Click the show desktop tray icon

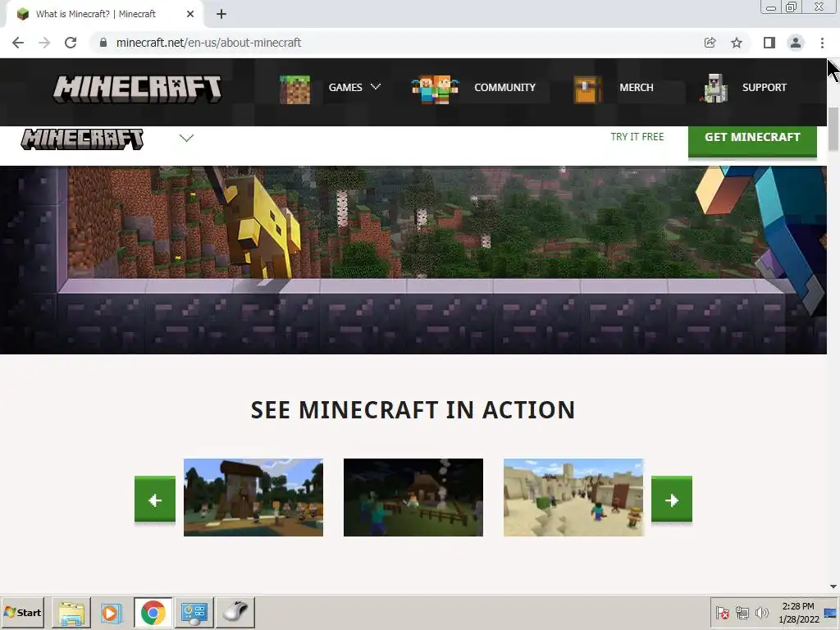[x=830, y=613]
